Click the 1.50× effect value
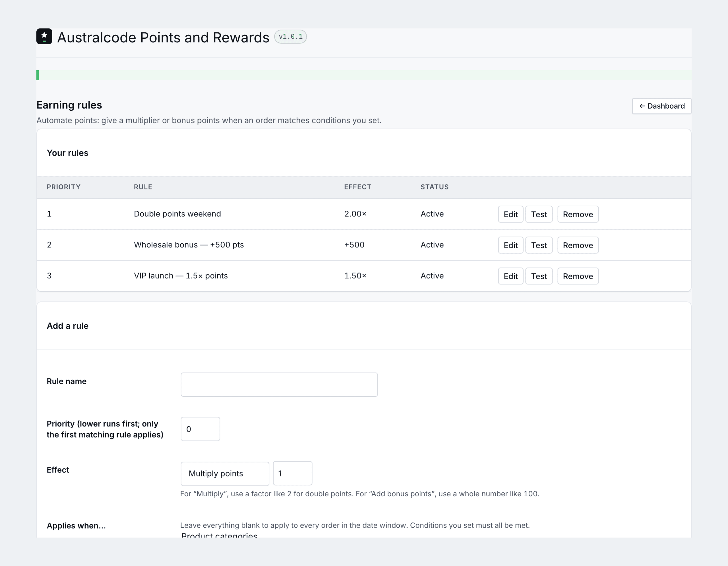The image size is (728, 566). pyautogui.click(x=355, y=276)
